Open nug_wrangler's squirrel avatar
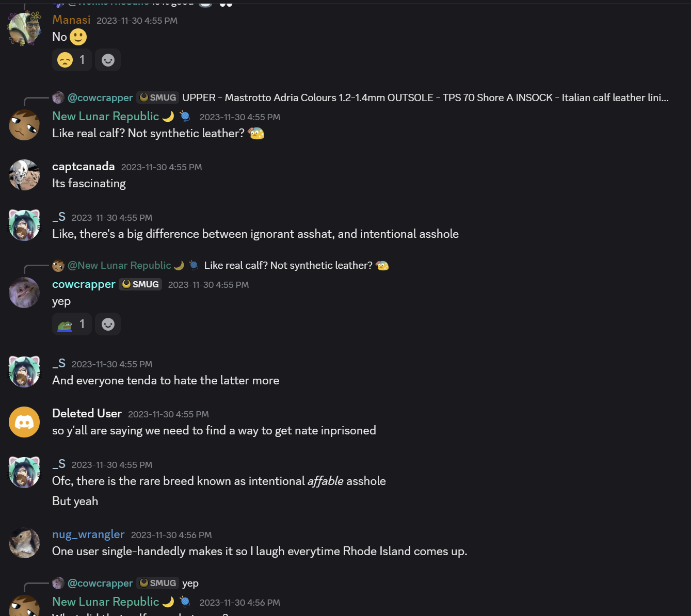Viewport: 691px width, 616px height. tap(24, 543)
